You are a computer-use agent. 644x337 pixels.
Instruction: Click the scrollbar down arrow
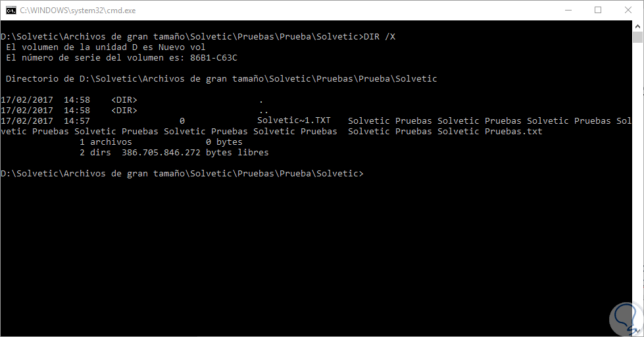tap(637, 330)
